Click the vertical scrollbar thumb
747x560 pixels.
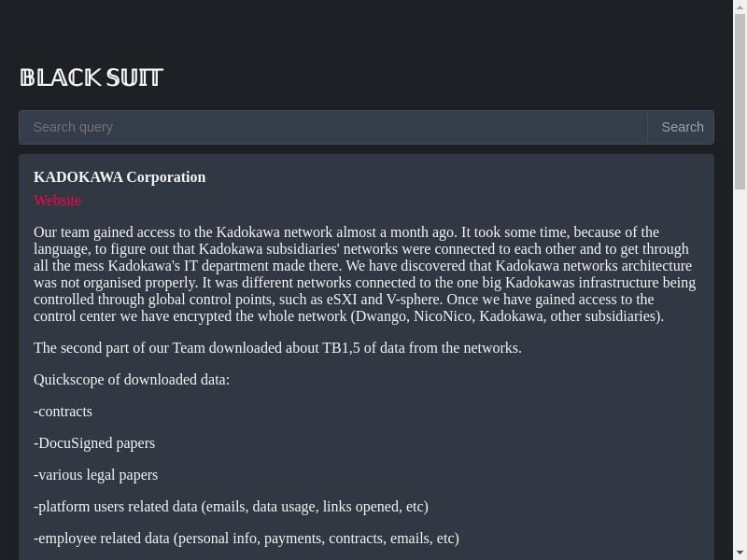point(740,102)
